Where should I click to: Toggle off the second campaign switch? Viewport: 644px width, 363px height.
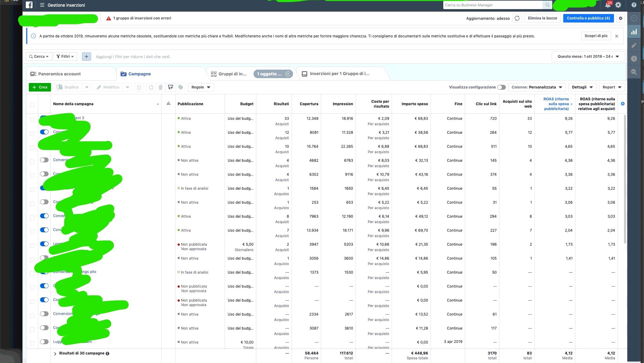point(44,132)
